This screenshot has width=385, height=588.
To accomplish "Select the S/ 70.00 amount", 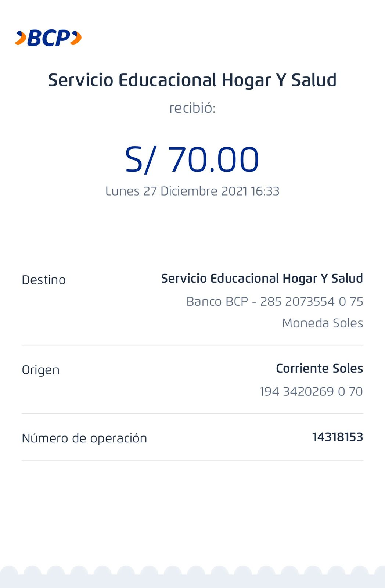I will 192,159.
